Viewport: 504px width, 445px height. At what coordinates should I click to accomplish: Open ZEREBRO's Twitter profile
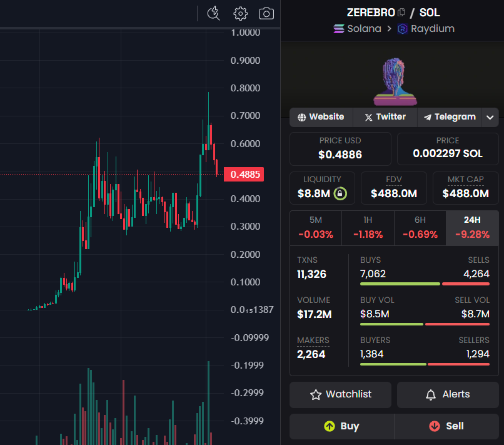[x=385, y=116]
